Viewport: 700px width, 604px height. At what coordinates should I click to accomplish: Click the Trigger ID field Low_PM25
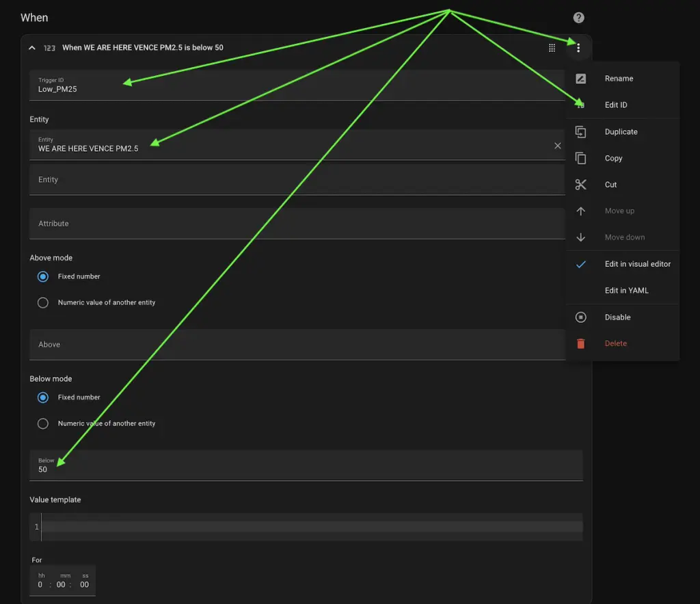click(294, 86)
